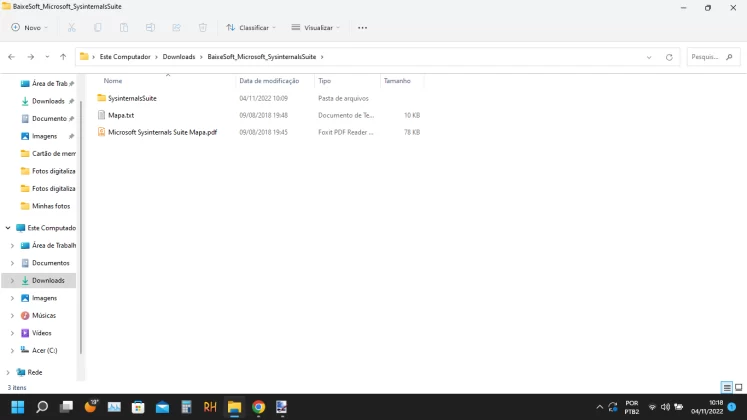This screenshot has width=747, height=420.
Task: Click the Share icon in toolbar
Action: click(x=176, y=28)
